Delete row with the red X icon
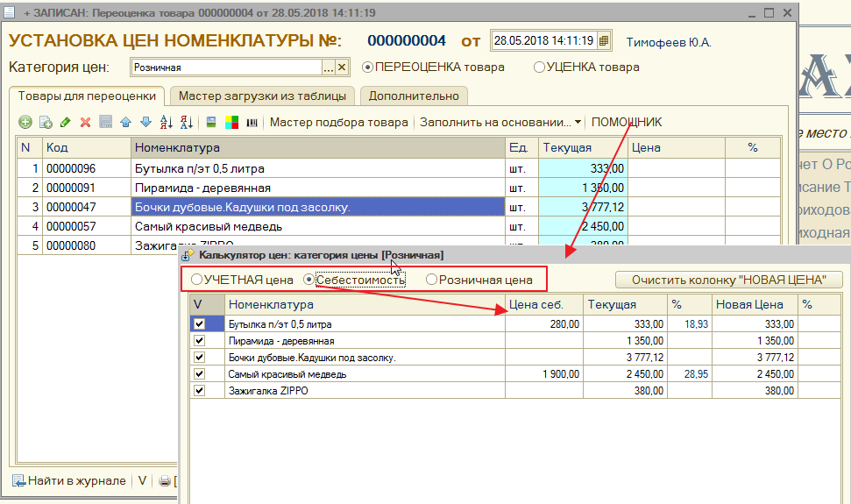 85,122
